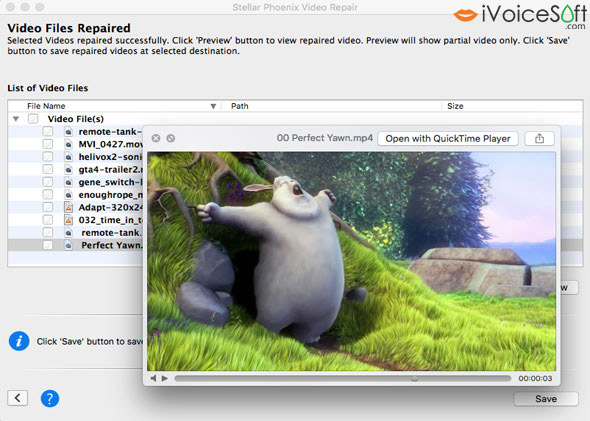The image size is (590, 421).
Task: Select the gta4-trailer2 file name
Action: tap(111, 170)
